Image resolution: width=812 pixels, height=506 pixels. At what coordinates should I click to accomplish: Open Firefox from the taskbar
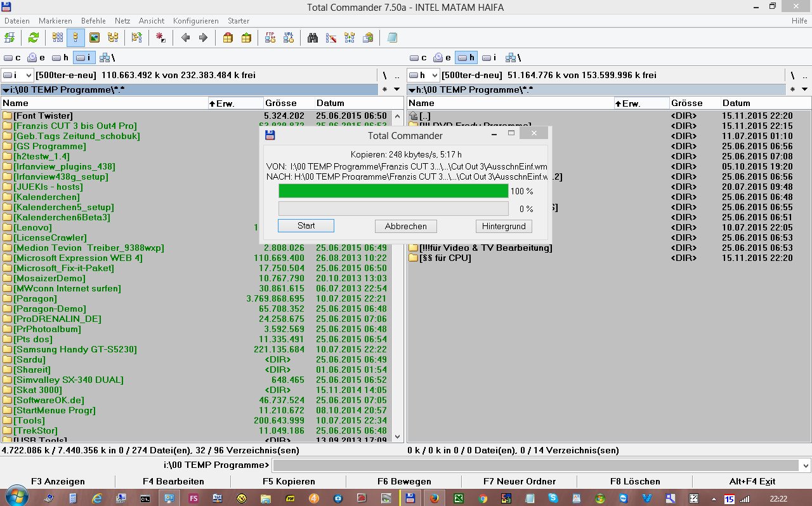[435, 498]
